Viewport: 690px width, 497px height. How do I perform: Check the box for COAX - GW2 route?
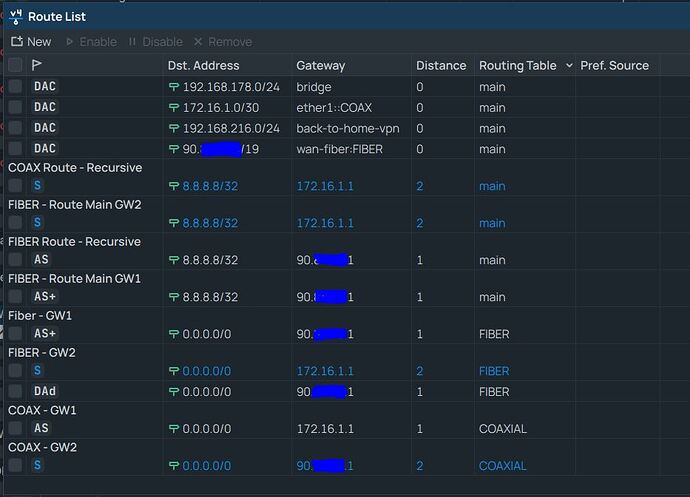tap(15, 465)
